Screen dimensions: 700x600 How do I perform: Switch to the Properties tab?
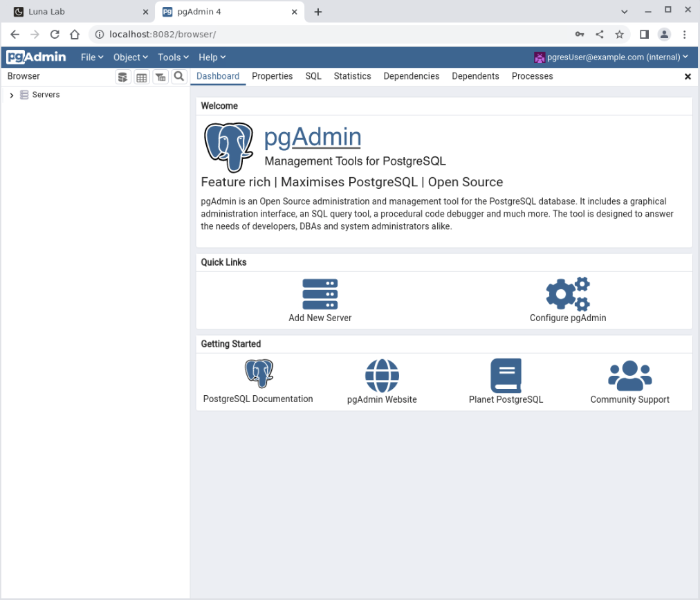click(x=273, y=76)
